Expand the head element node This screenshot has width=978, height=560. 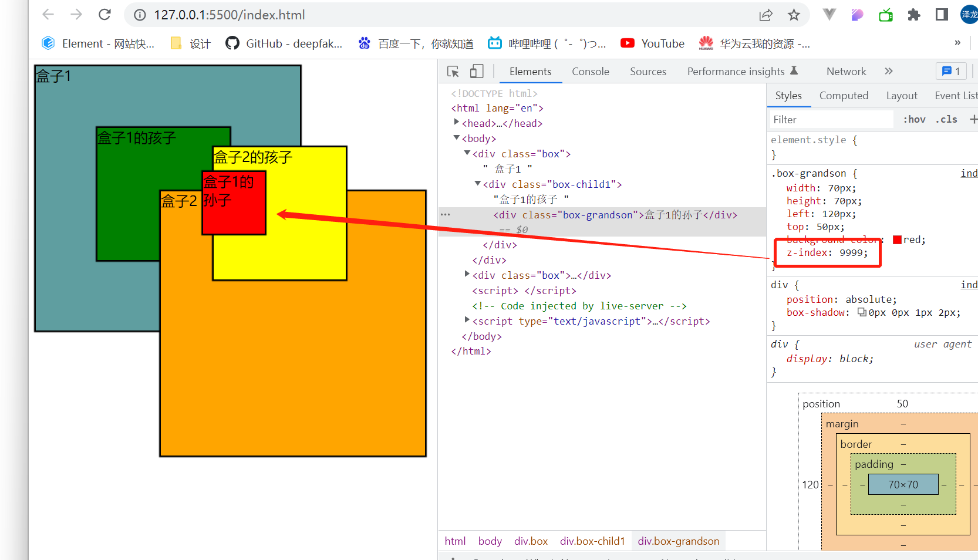[x=457, y=122]
